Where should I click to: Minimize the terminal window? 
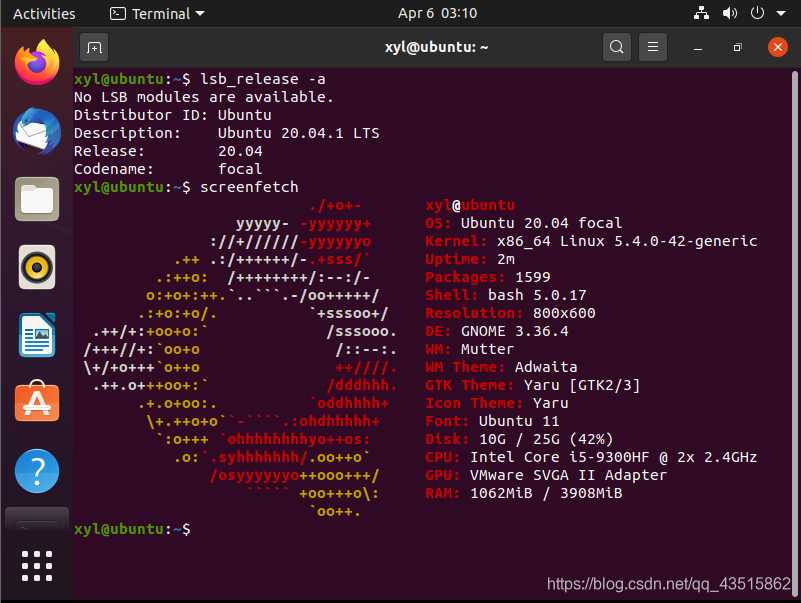coord(698,48)
